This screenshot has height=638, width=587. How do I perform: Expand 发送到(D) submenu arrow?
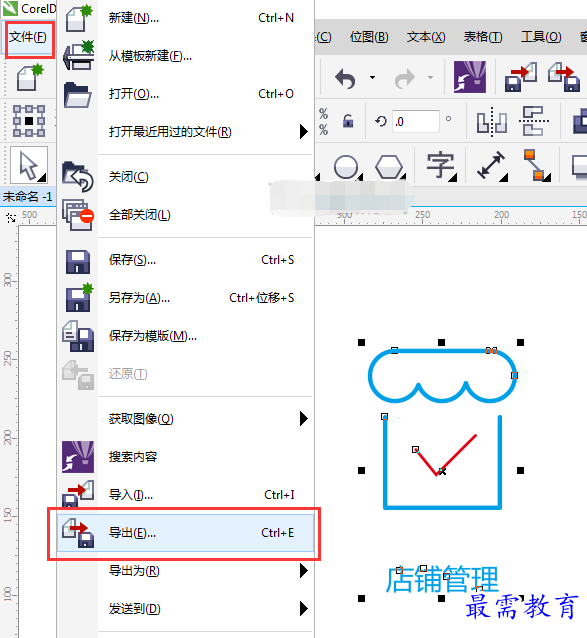tap(303, 609)
